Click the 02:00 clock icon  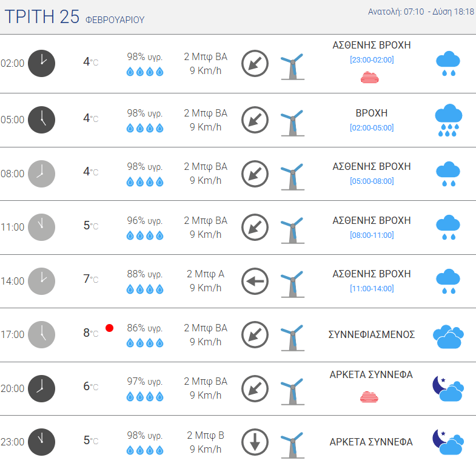(41, 63)
